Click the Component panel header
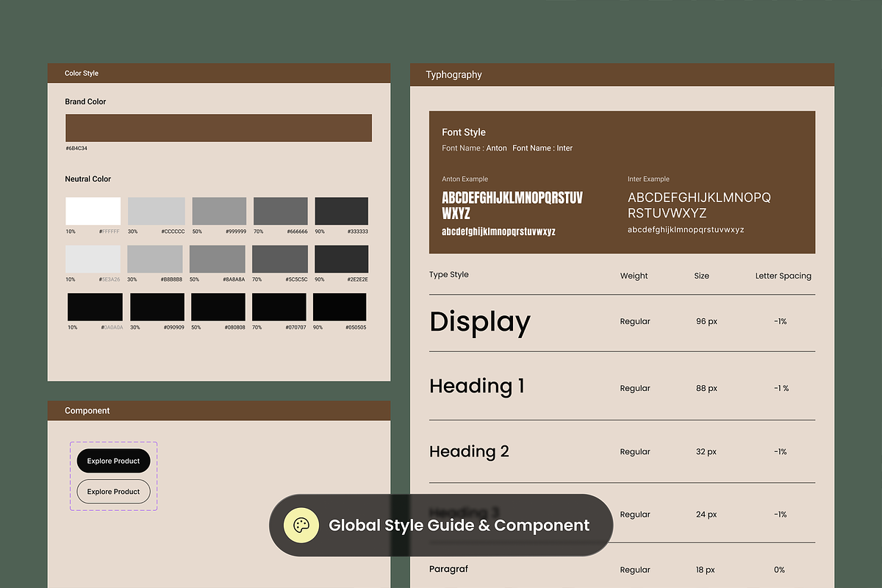This screenshot has width=882, height=588. (219, 411)
